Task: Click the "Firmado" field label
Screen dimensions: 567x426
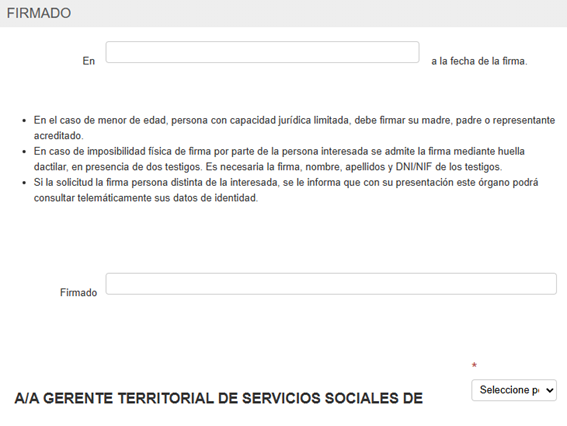Action: click(78, 292)
